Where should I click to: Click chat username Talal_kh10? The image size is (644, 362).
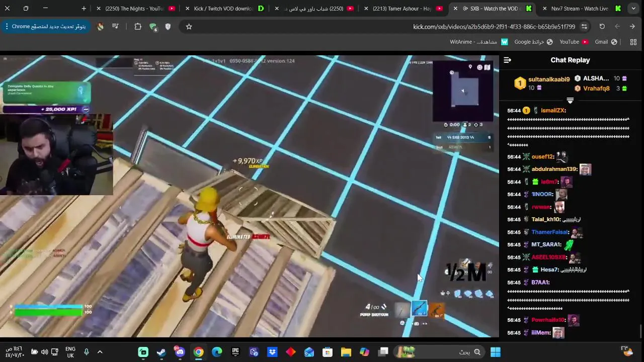click(545, 220)
